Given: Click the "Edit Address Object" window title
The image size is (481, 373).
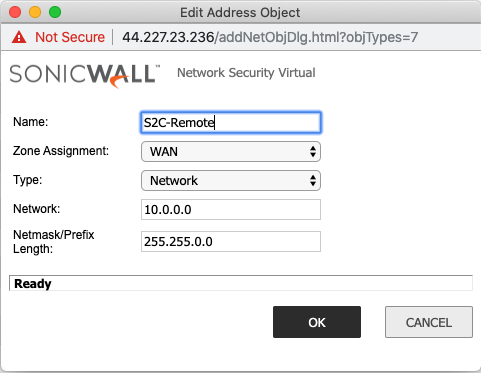Looking at the screenshot, I should tap(240, 13).
